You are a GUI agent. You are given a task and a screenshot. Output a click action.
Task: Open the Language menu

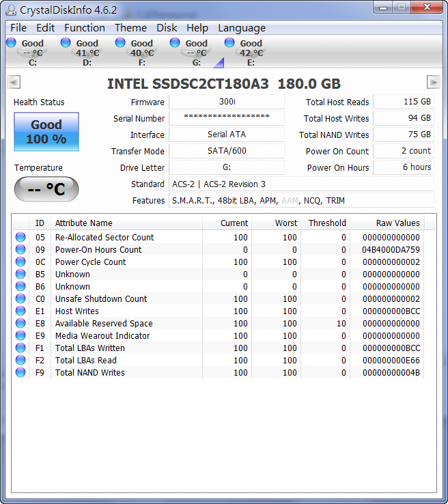point(242,28)
